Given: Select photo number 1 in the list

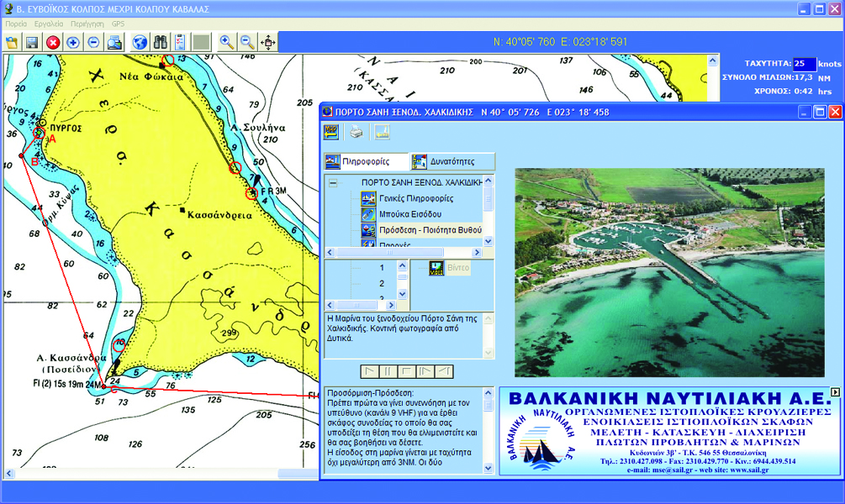Looking at the screenshot, I should coord(382,268).
